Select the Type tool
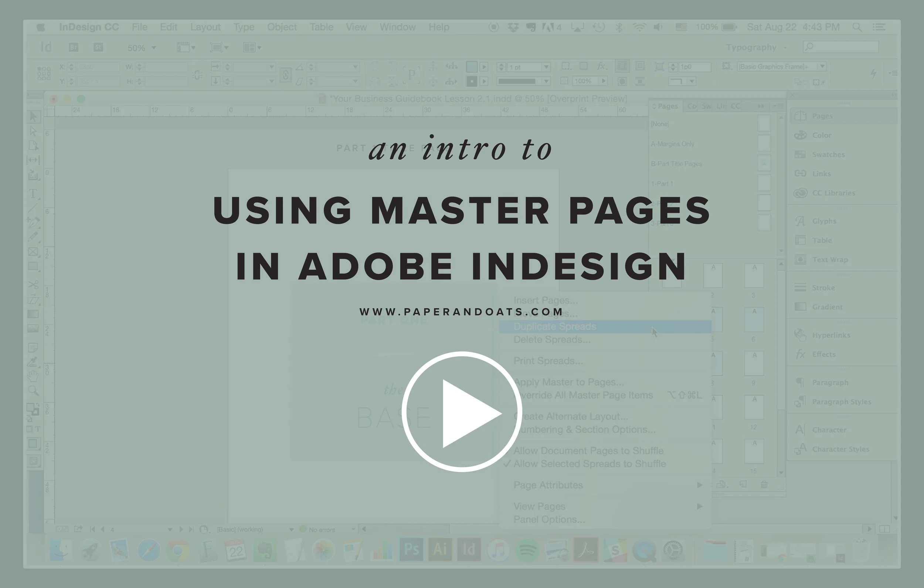 (x=33, y=193)
